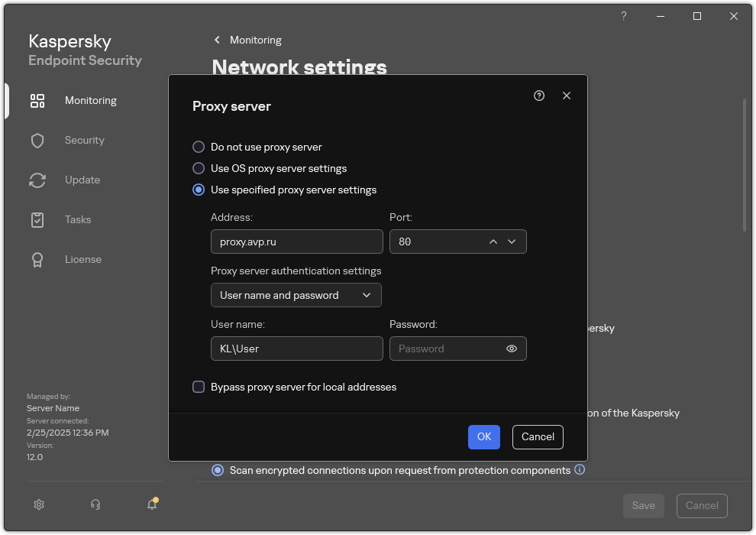The width and height of the screenshot is (756, 535).
Task: Click the proxy Address input field
Action: 296,242
